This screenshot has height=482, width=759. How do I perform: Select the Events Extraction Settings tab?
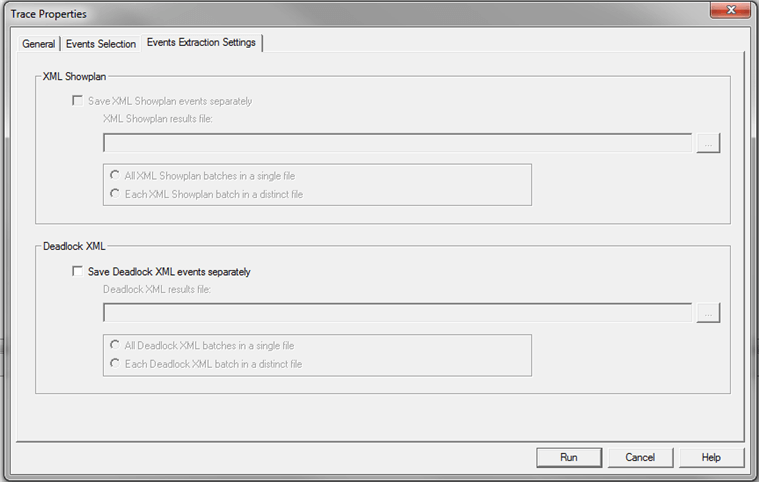click(201, 43)
